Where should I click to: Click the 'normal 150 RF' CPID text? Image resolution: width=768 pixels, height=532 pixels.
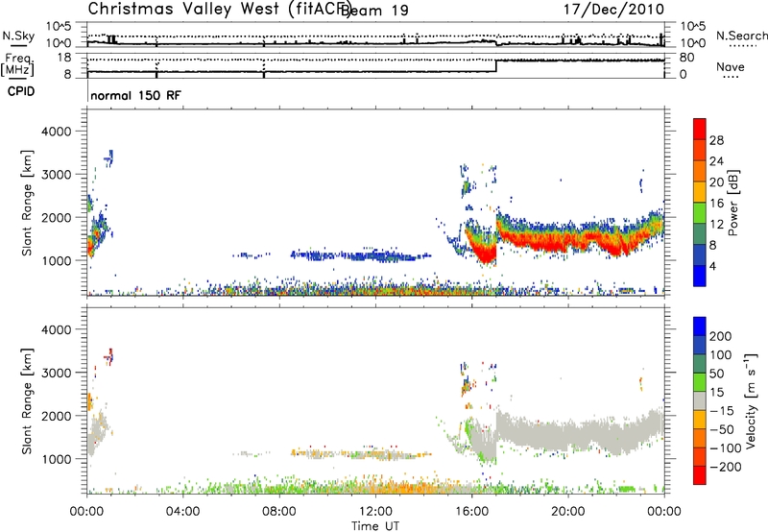135,95
